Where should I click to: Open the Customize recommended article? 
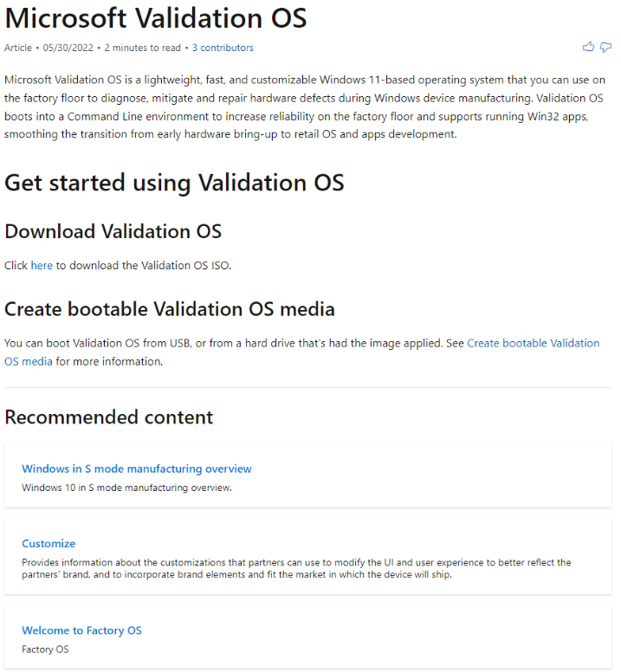coord(49,544)
